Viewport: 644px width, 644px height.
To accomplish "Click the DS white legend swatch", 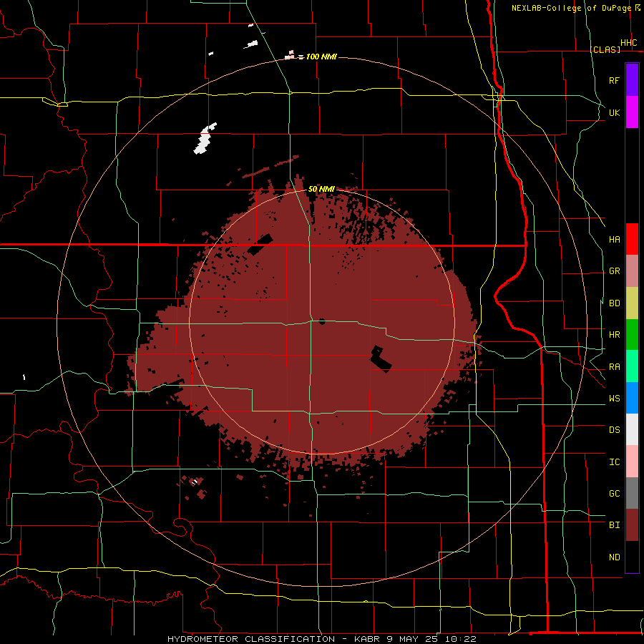I will click(x=632, y=429).
